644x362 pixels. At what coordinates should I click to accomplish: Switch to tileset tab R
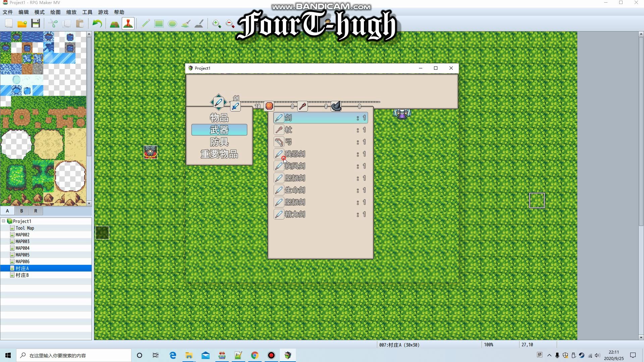tap(35, 211)
